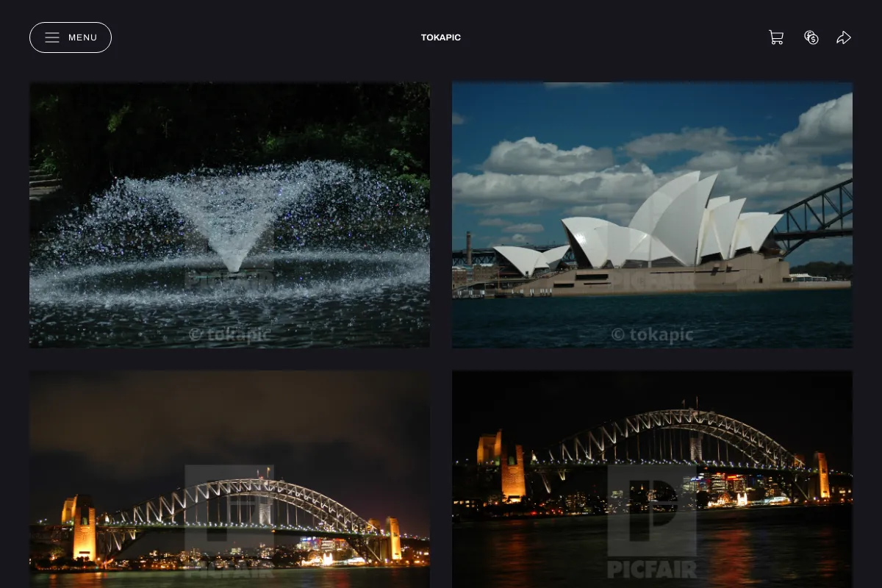Change currency with the coins icon
The height and width of the screenshot is (588, 882).
pos(811,37)
